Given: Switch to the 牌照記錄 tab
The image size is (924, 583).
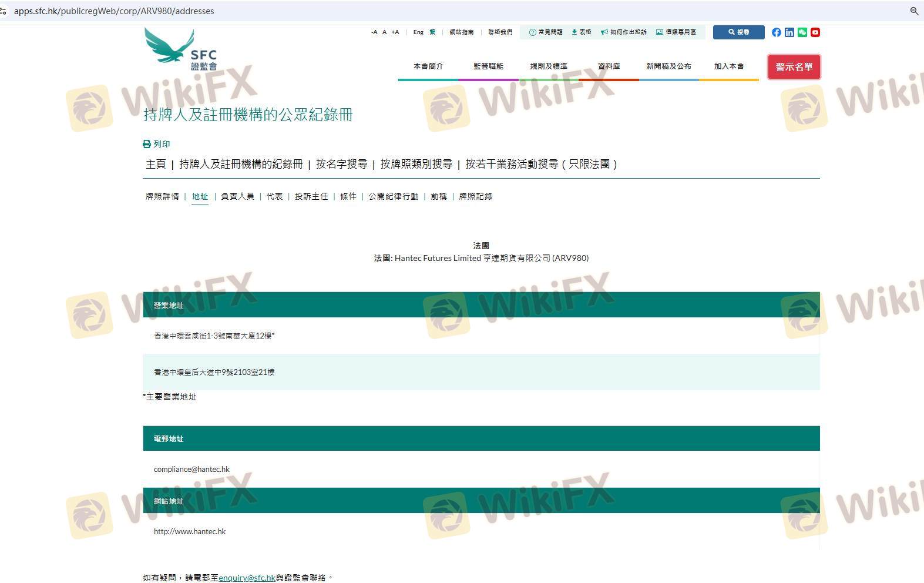Looking at the screenshot, I should click(476, 196).
